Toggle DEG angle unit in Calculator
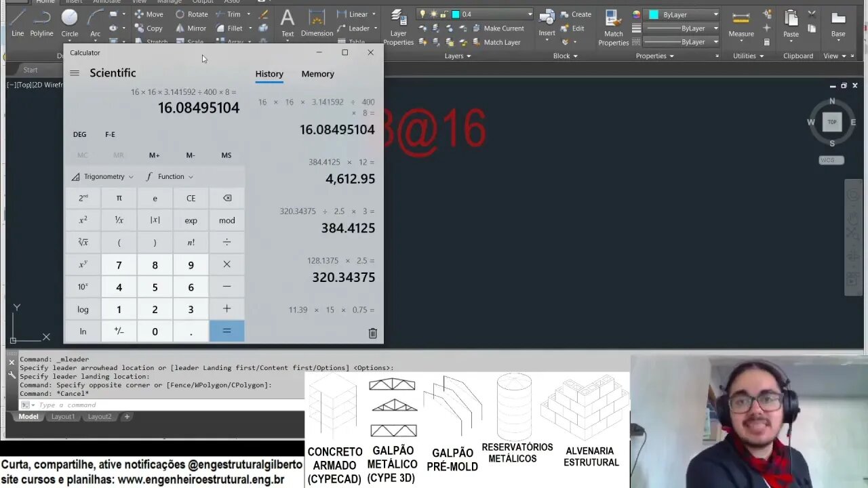Viewport: 868px width, 488px height. pyautogui.click(x=80, y=134)
